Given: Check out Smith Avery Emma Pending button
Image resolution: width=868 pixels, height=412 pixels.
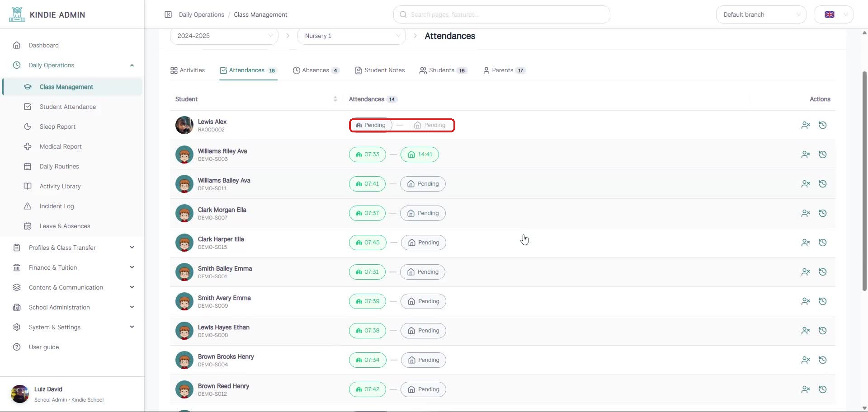Looking at the screenshot, I should 423,301.
